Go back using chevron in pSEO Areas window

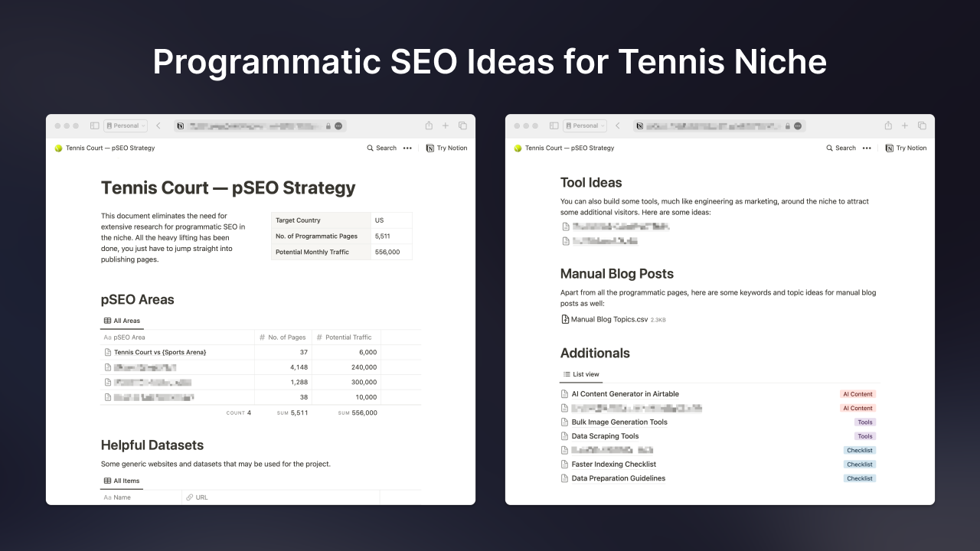coord(158,126)
